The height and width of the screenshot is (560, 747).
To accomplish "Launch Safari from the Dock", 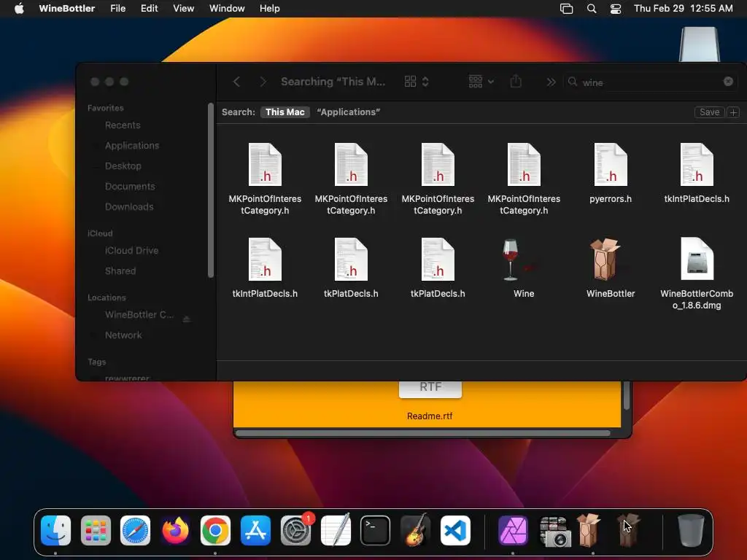I will tap(135, 530).
